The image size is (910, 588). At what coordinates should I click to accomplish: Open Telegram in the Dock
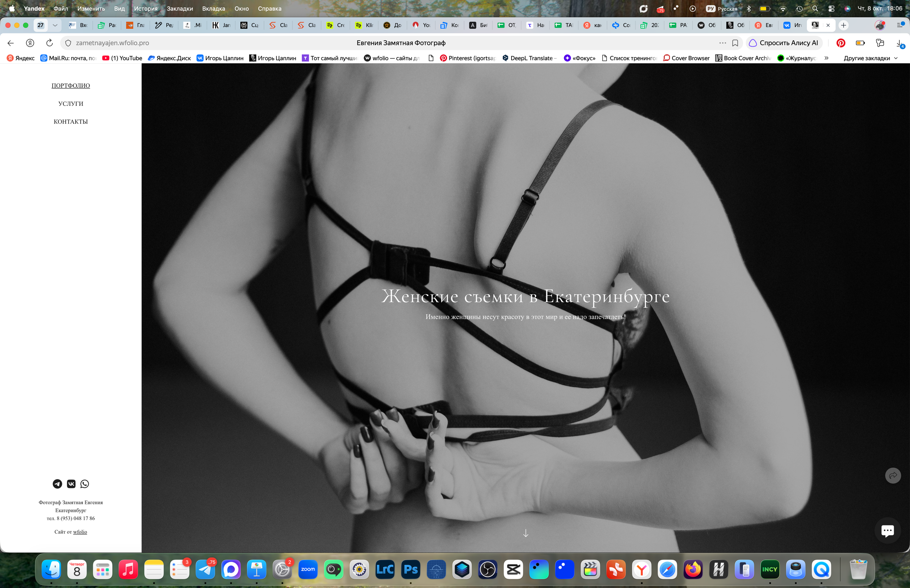click(x=205, y=569)
